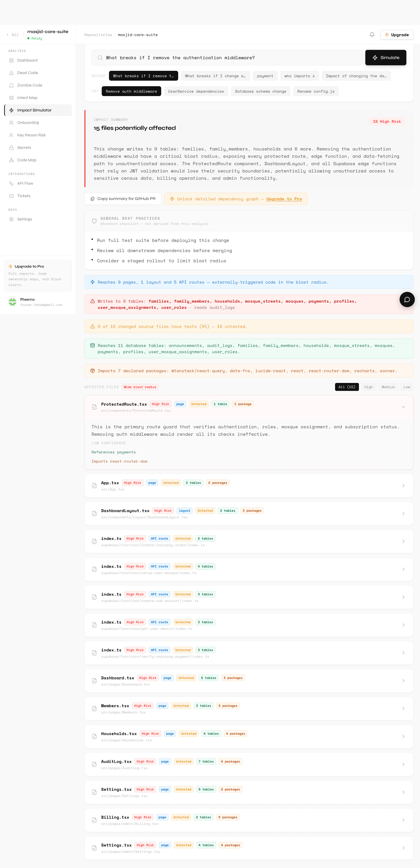Screen dimensions: 420x868
Task: Click the file icon beside ProtectedRoute.tsx
Action: [94, 407]
